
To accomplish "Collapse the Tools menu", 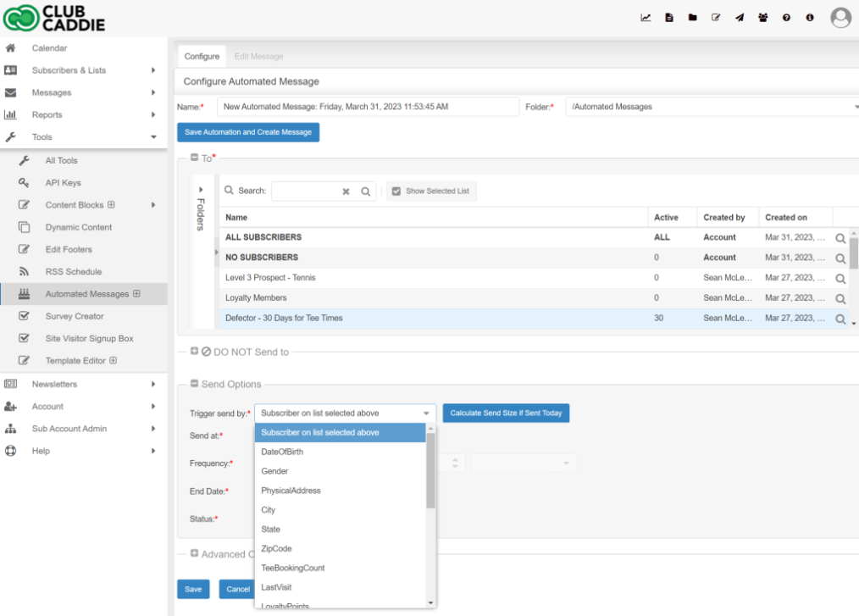I will coord(83,137).
